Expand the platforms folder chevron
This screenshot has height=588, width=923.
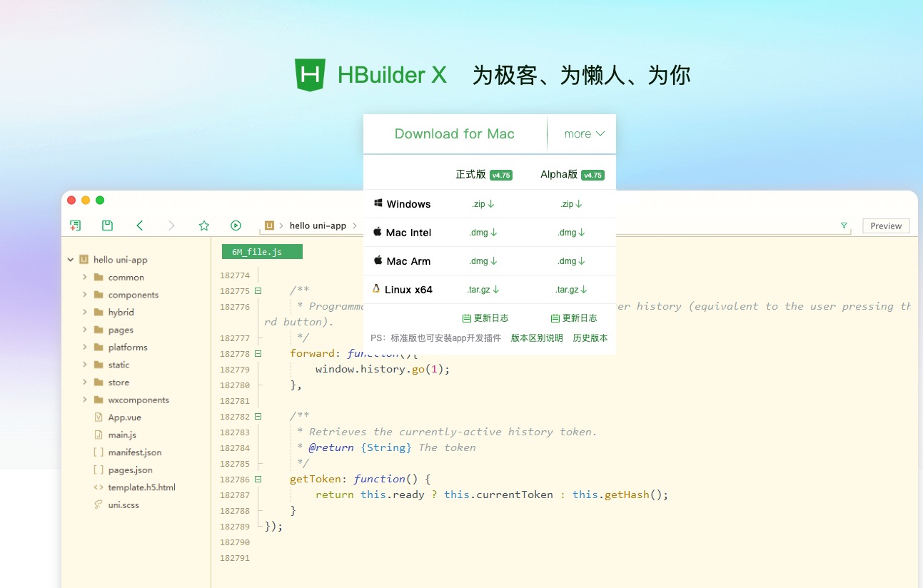(84, 347)
